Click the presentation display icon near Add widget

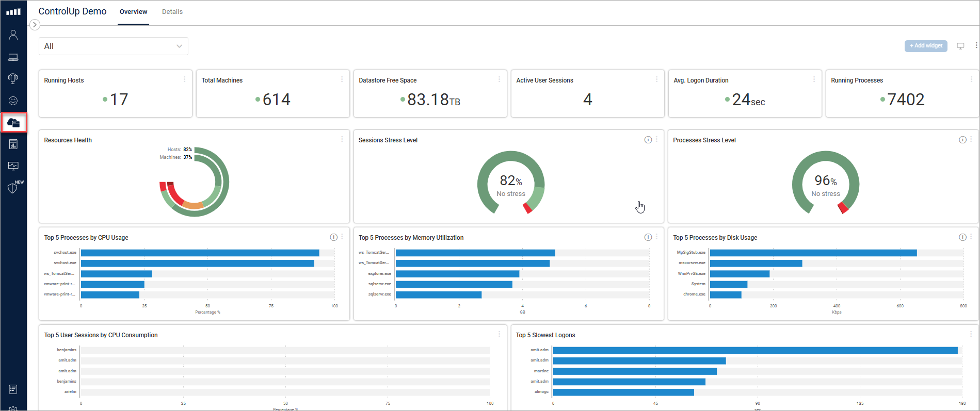[960, 46]
